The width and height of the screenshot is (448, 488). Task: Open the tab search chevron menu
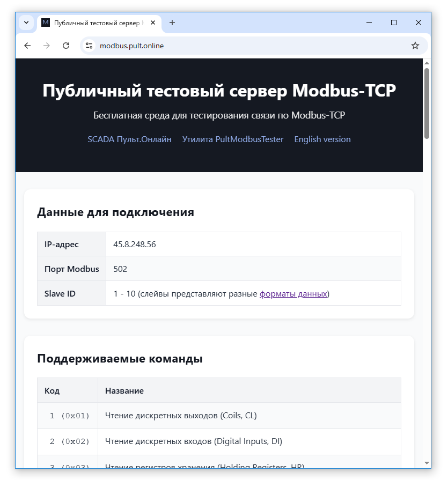pyautogui.click(x=26, y=23)
